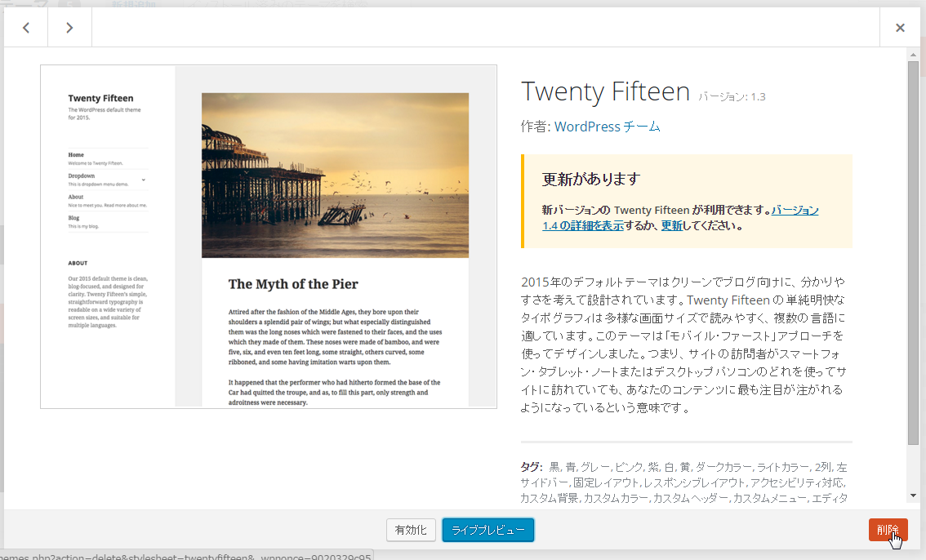
Task: Click the 更新があります heading
Action: pos(591,180)
